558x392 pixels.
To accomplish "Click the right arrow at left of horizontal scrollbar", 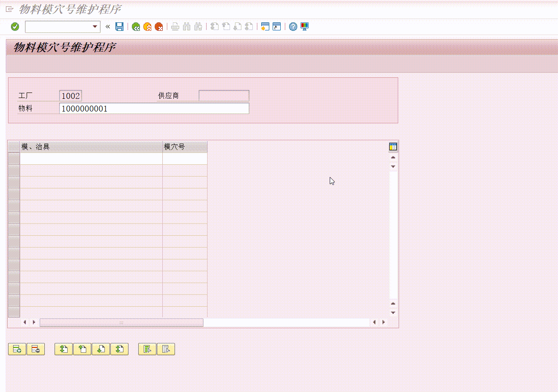I will (x=34, y=322).
